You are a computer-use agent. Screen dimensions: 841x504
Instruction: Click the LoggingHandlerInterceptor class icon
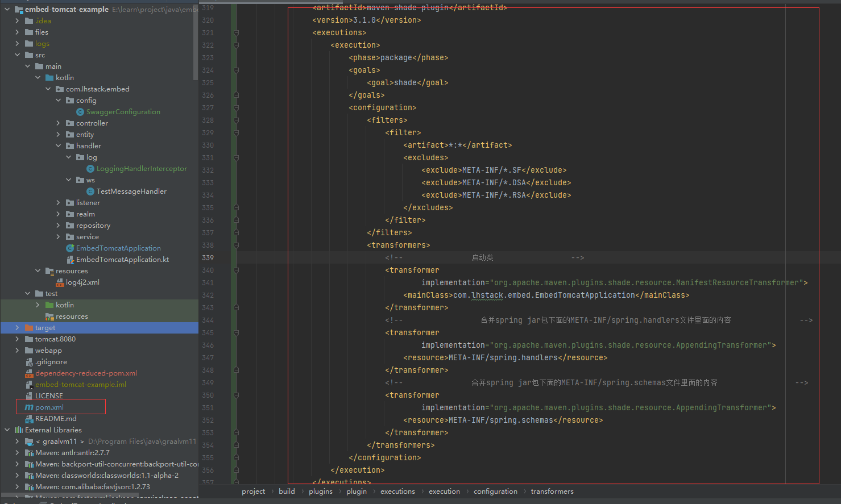point(90,169)
